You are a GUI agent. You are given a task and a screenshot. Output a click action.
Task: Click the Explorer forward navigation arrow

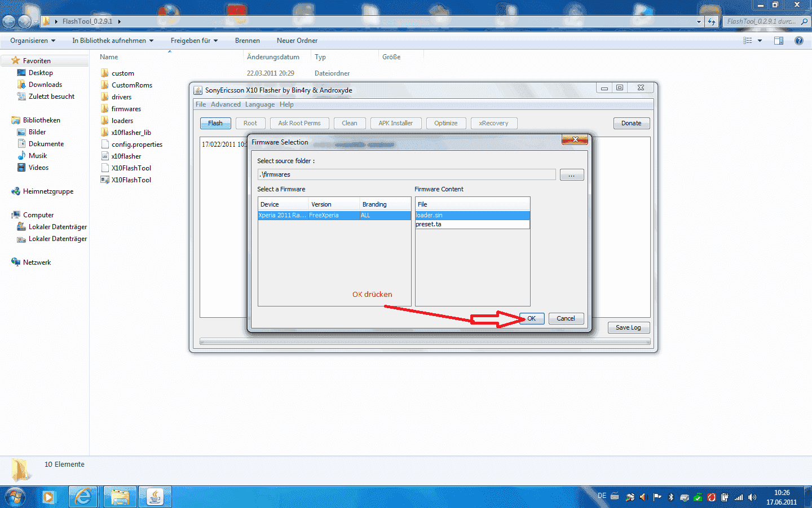pyautogui.click(x=25, y=21)
